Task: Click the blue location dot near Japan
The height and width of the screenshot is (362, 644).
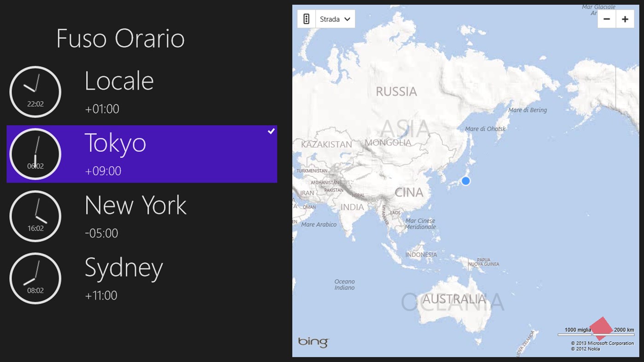Action: pos(465,181)
